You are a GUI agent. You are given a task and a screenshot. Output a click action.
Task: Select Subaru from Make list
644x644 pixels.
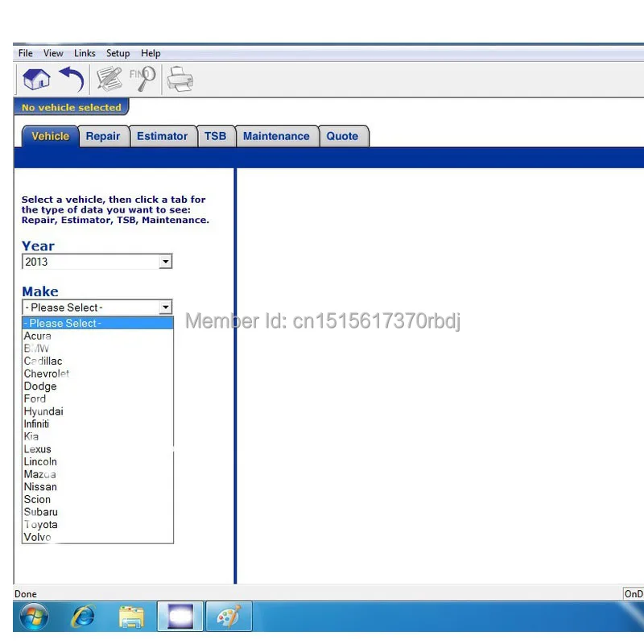click(97, 512)
